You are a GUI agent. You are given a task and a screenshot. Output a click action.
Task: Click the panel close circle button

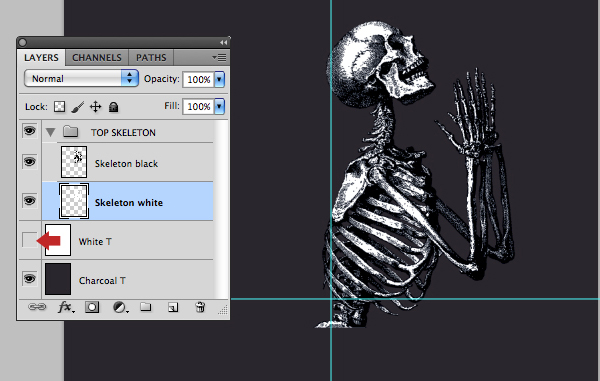click(x=23, y=42)
